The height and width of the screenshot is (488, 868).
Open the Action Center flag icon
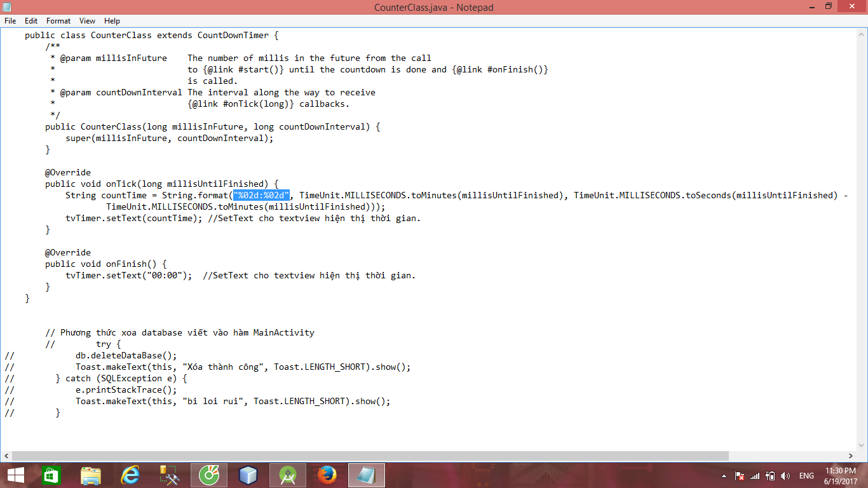(740, 475)
